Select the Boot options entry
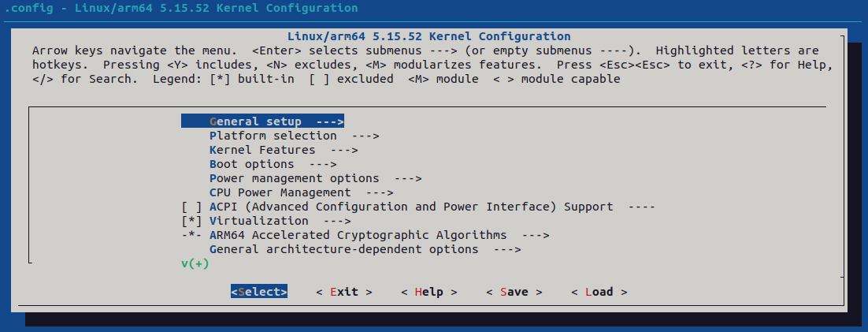 pos(273,164)
